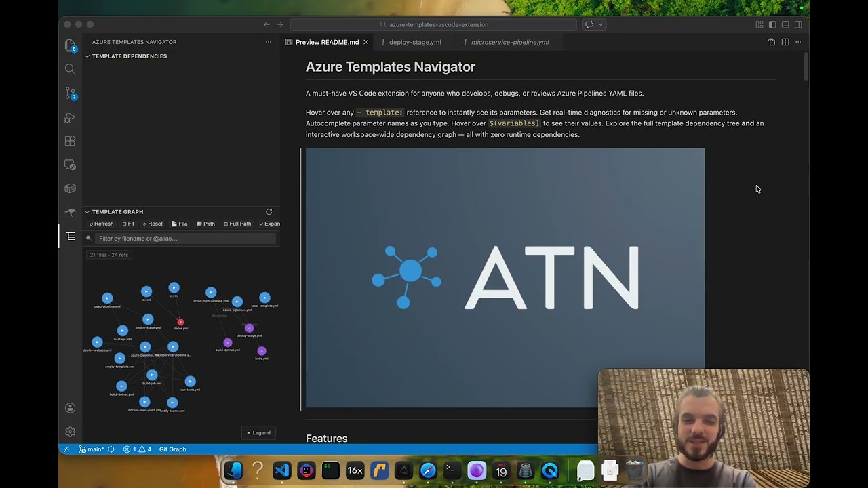Screen dimensions: 868x488
Task: Open the Customize Layout icon
Action: click(759, 24)
